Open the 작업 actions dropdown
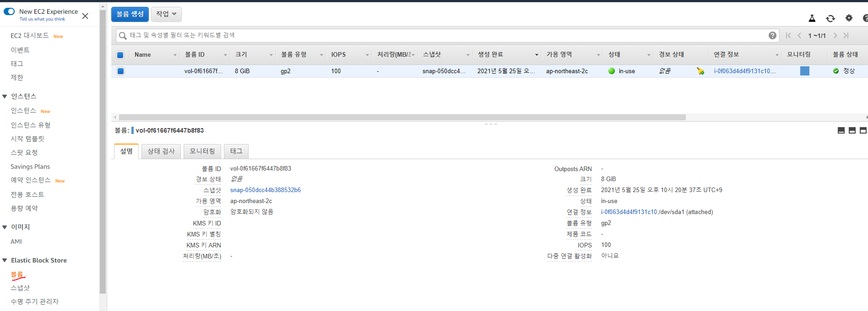 pos(166,14)
